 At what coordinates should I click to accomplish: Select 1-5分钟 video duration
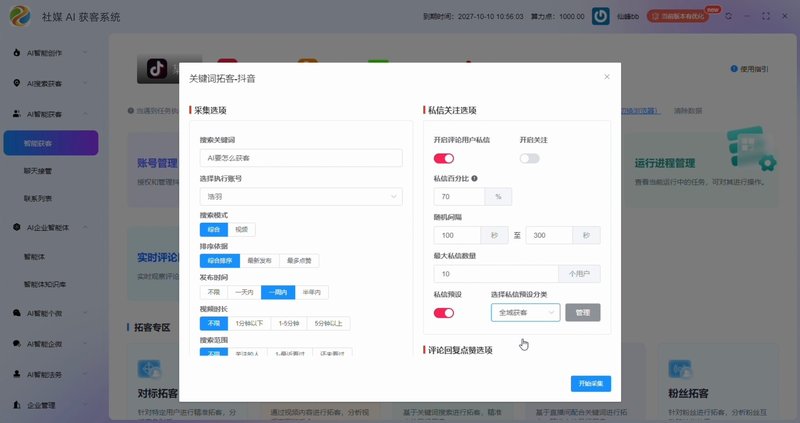289,324
